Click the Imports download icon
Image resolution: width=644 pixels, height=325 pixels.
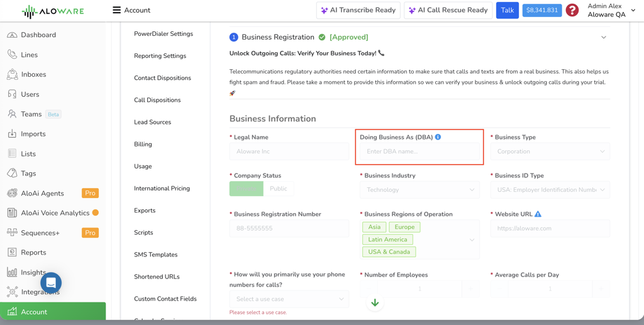[x=13, y=134]
